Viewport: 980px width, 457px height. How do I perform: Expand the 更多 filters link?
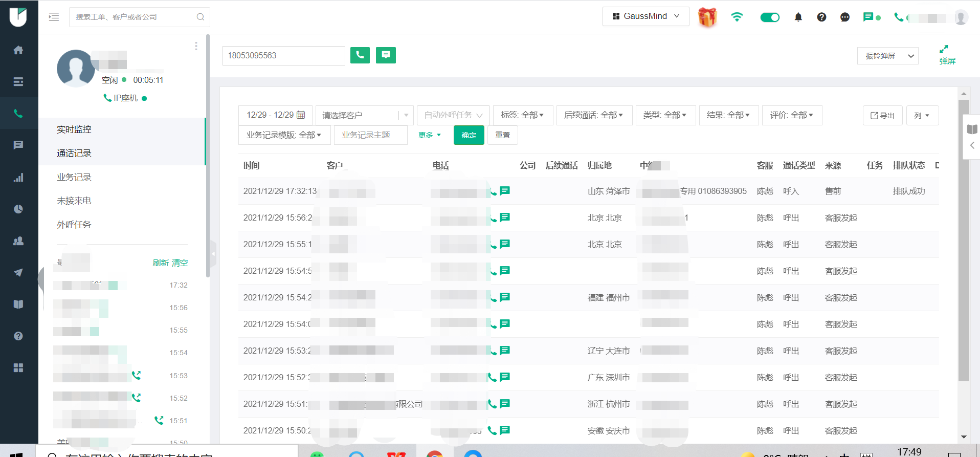point(429,135)
